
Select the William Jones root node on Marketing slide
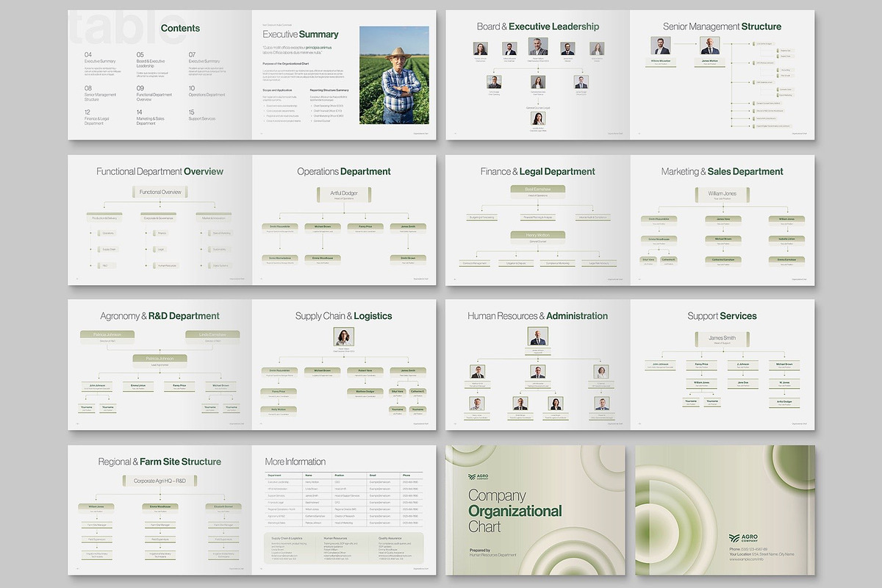coord(723,193)
